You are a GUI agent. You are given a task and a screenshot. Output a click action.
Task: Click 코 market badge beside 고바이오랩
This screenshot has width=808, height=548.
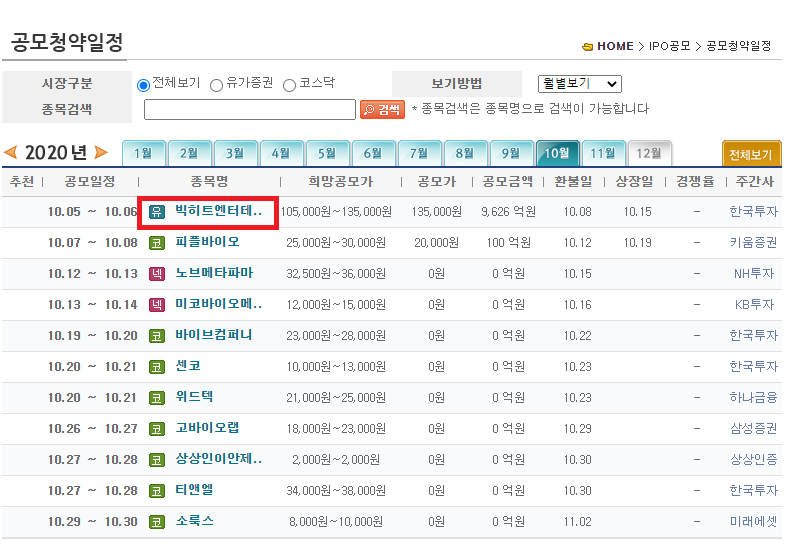tap(157, 428)
